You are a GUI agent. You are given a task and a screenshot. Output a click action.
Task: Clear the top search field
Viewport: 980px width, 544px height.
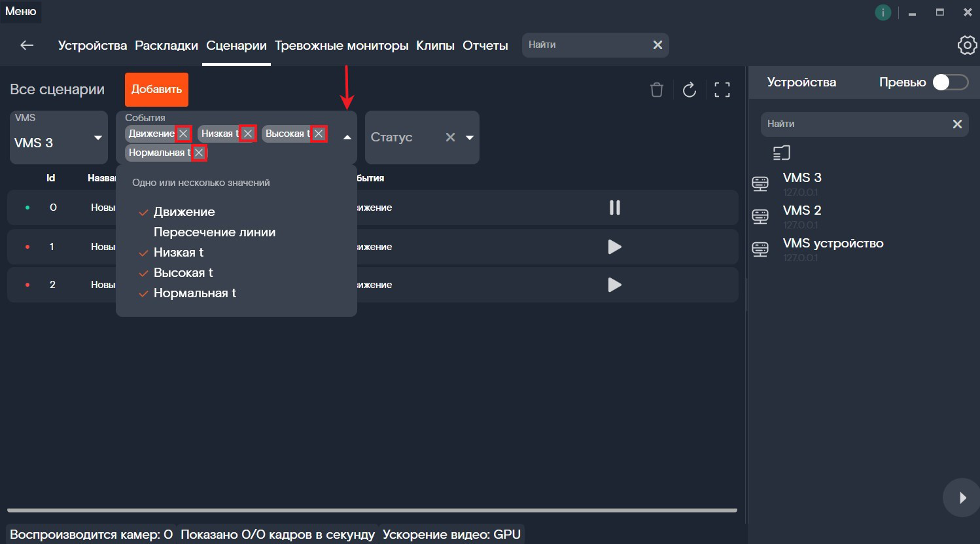pos(657,45)
